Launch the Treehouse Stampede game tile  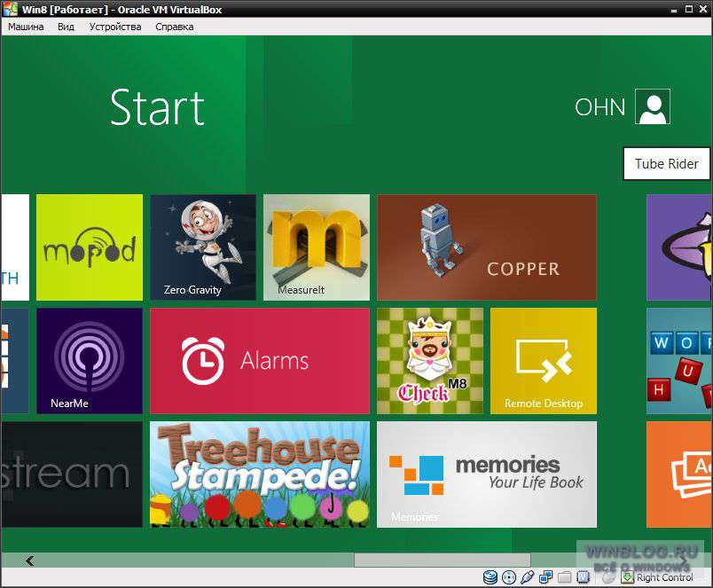260,474
